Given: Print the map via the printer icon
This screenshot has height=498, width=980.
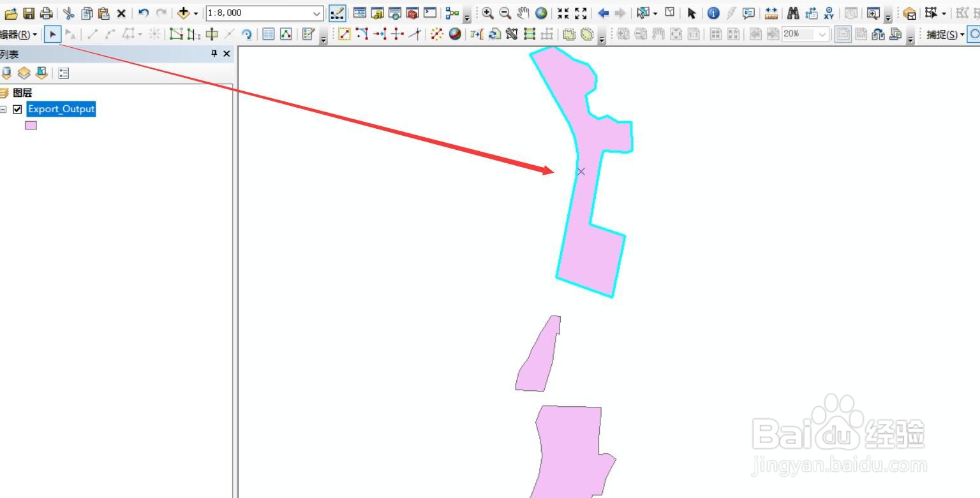Looking at the screenshot, I should point(46,13).
